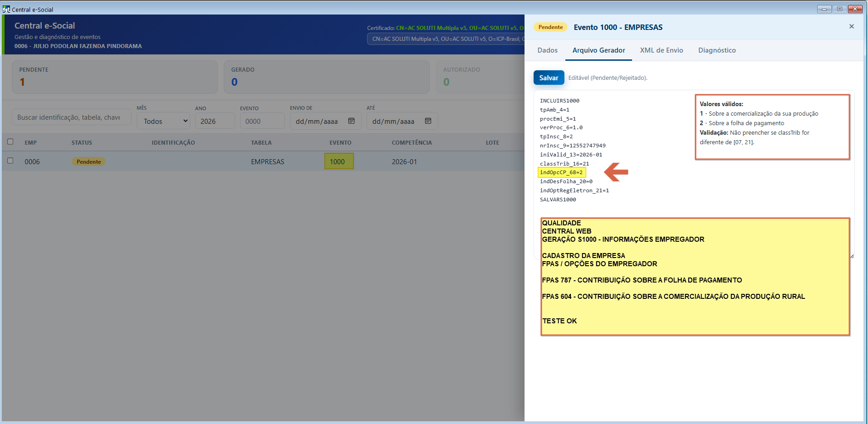Select the GERADO summary card
Screen dimensions: 868x424
point(327,77)
